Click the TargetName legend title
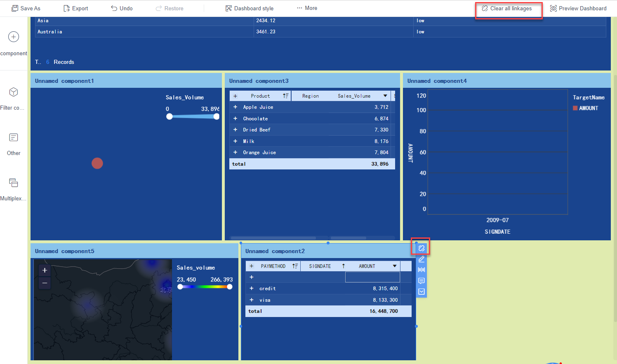Screen dimensions: 617x364 click(x=589, y=98)
